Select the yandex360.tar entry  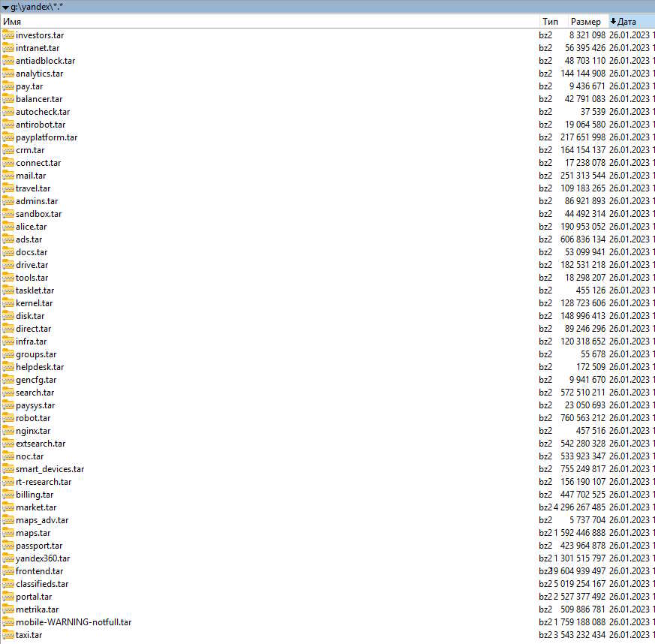tap(43, 558)
